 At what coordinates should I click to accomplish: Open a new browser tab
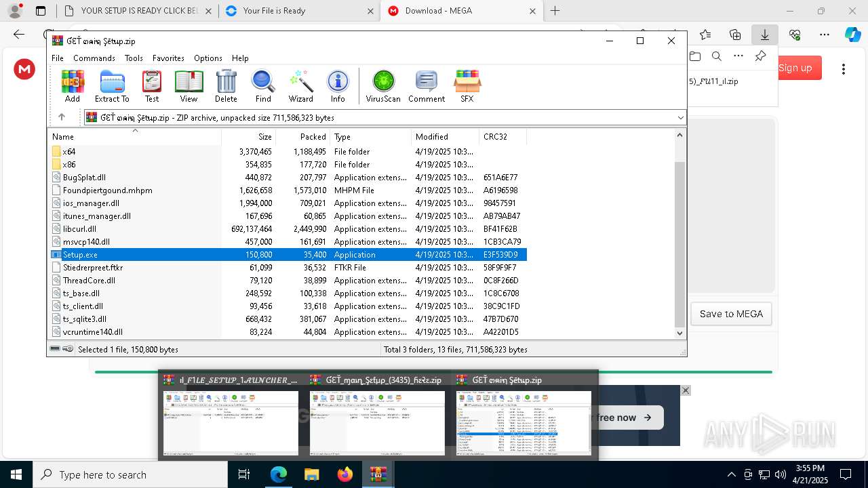tap(555, 11)
